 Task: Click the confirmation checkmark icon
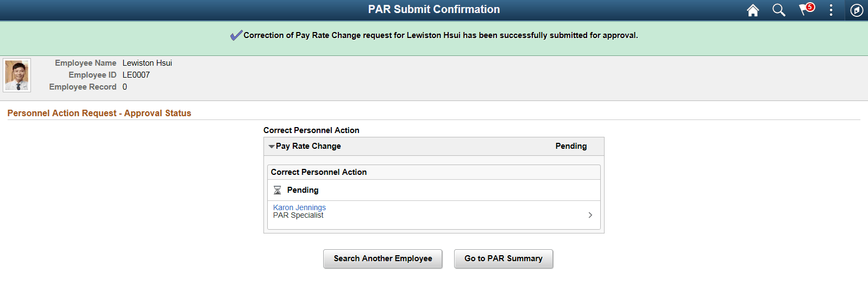coord(236,35)
